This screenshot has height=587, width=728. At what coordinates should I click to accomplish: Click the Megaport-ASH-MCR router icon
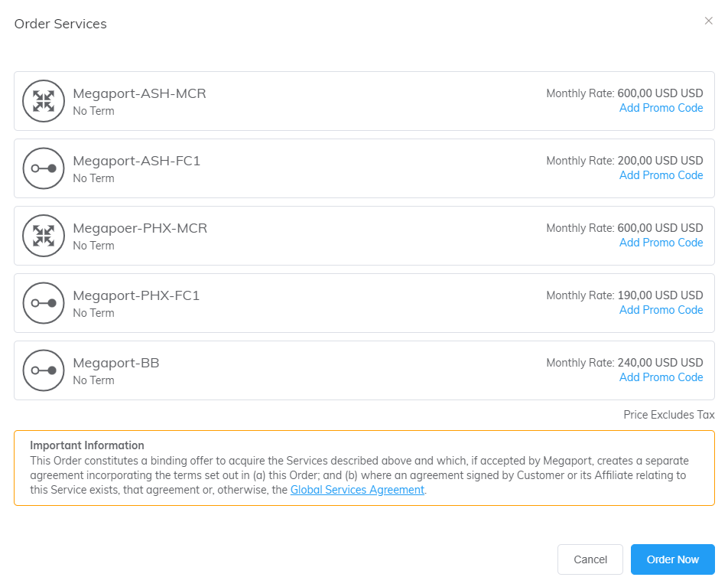click(x=44, y=101)
